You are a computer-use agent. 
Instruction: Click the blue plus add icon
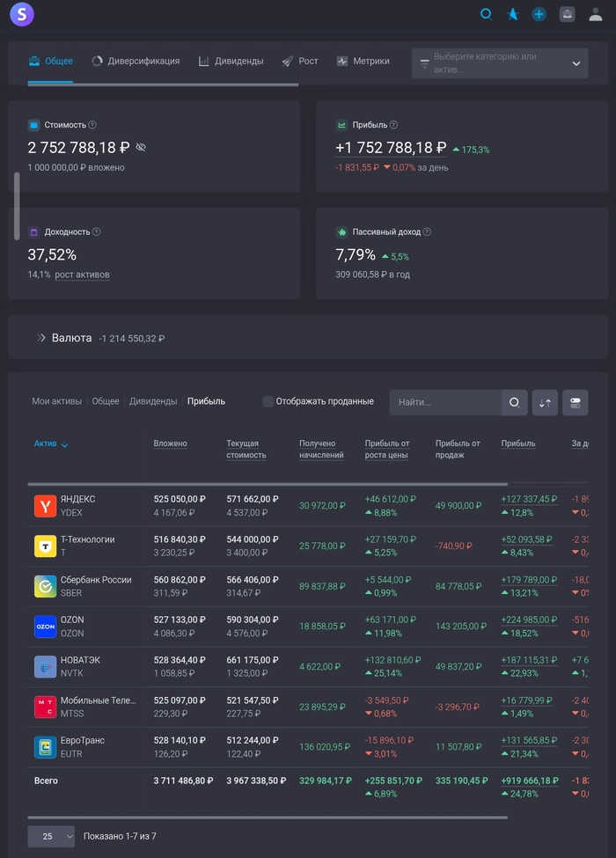(539, 14)
